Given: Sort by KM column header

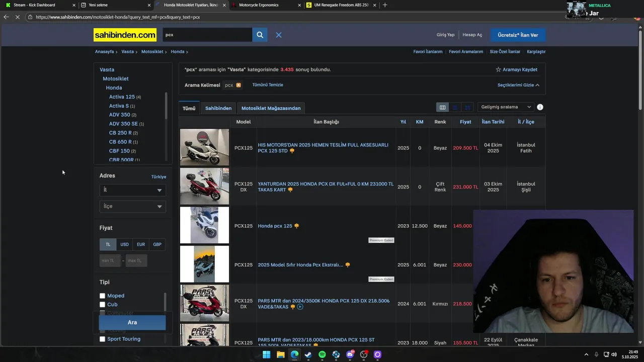Looking at the screenshot, I should point(420,122).
